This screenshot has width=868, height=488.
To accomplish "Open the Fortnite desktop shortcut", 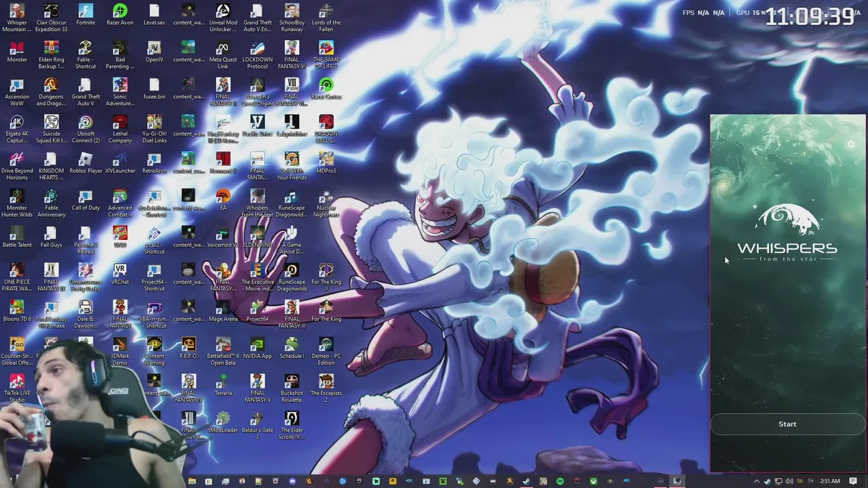I will coord(85,16).
